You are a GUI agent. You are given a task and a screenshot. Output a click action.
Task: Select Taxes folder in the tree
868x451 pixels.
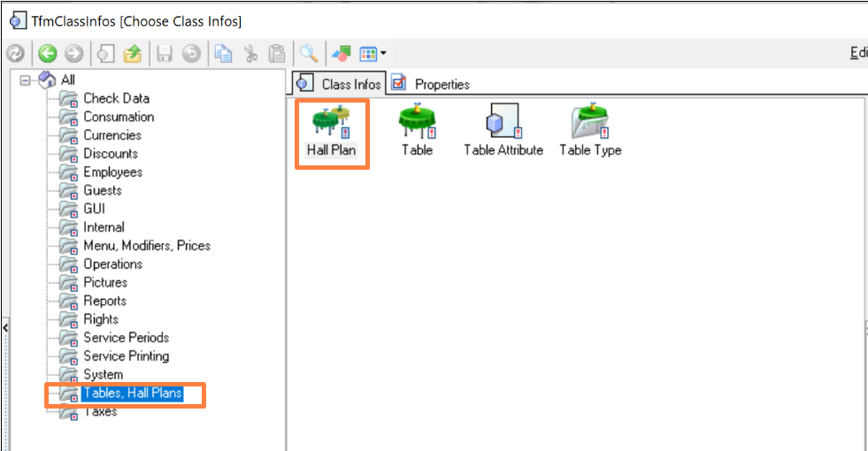tap(100, 411)
